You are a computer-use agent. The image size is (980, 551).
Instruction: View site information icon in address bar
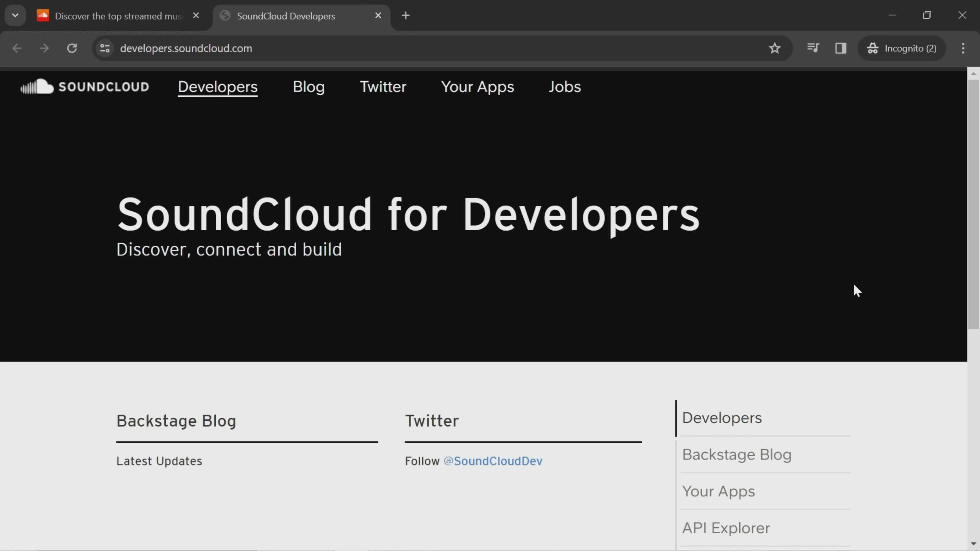pyautogui.click(x=105, y=48)
